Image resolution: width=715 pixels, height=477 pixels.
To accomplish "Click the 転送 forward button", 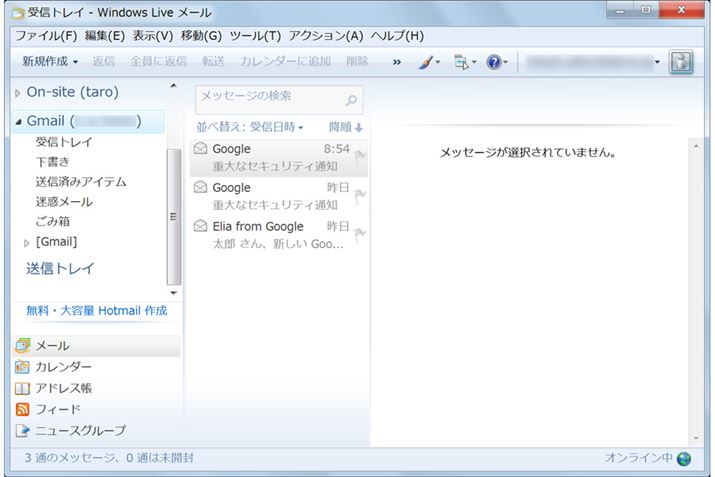I will (213, 61).
